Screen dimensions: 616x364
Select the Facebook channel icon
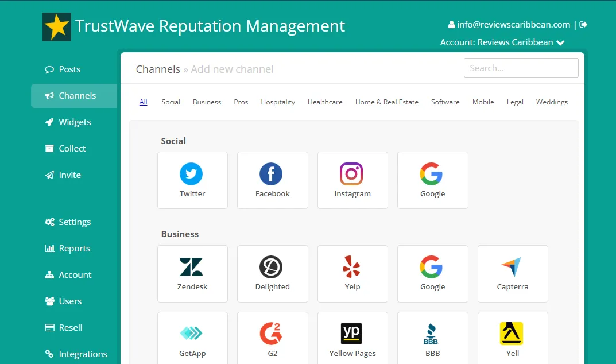click(x=271, y=174)
